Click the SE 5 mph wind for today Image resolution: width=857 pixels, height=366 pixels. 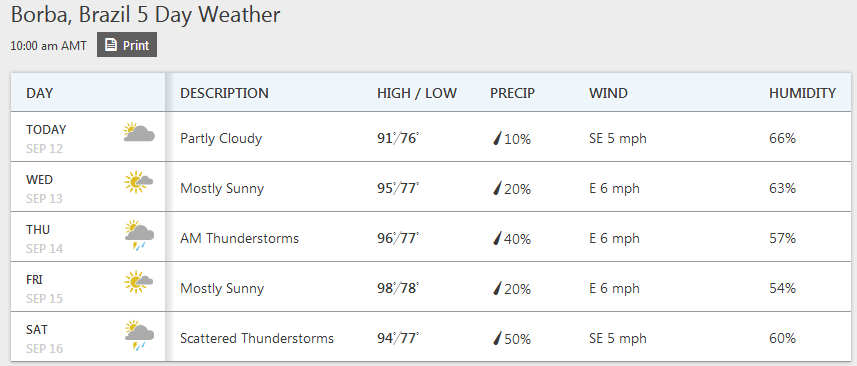click(618, 139)
